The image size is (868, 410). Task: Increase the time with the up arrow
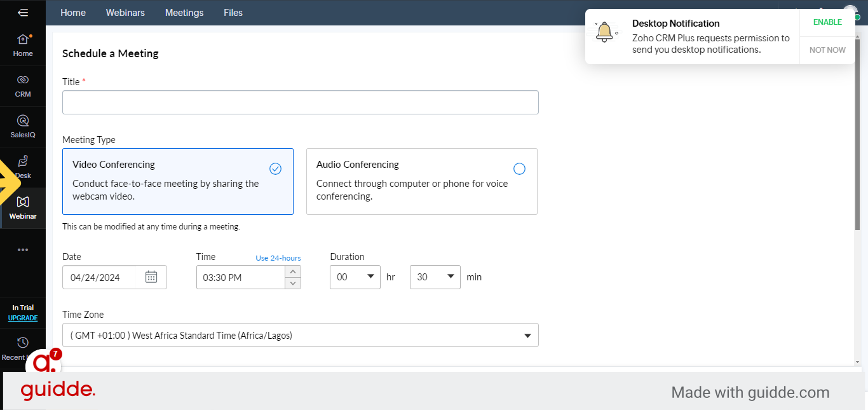(x=293, y=271)
